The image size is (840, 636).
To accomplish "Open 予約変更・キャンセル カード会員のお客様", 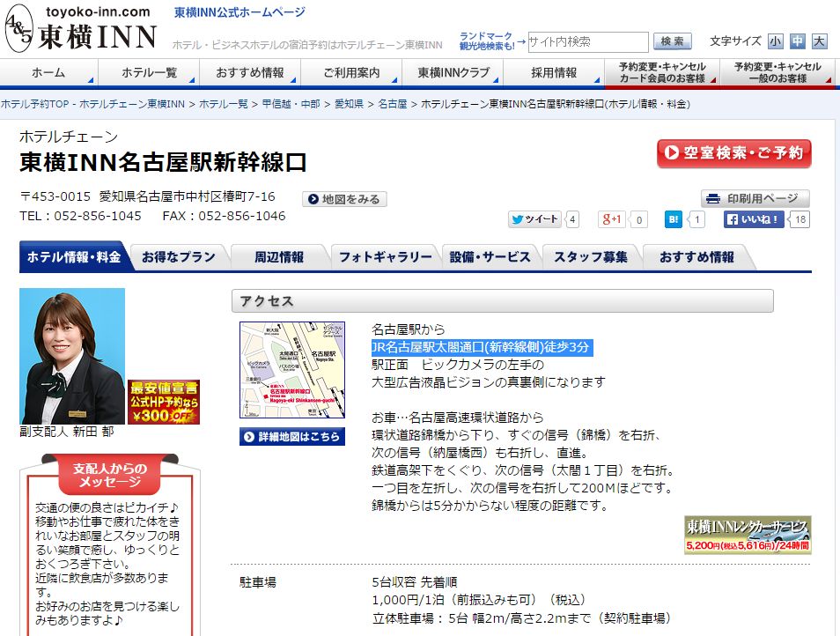I will pyautogui.click(x=662, y=72).
